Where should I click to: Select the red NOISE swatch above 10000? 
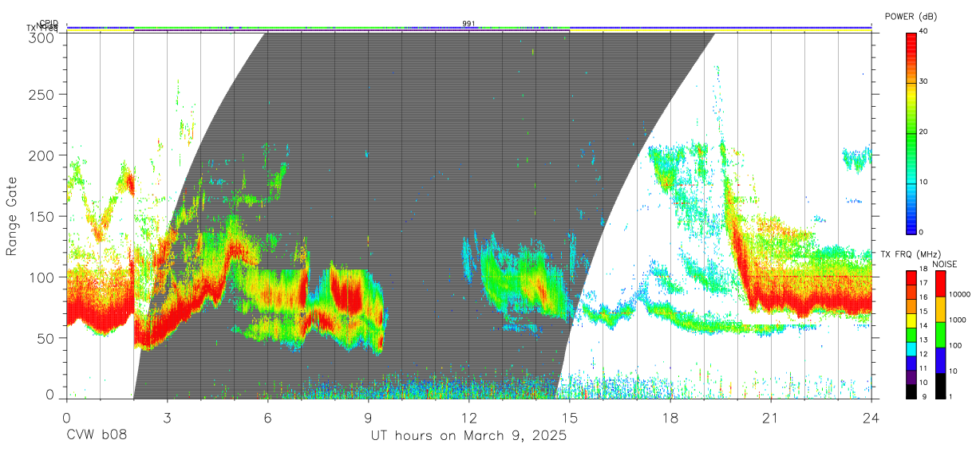pyautogui.click(x=940, y=284)
